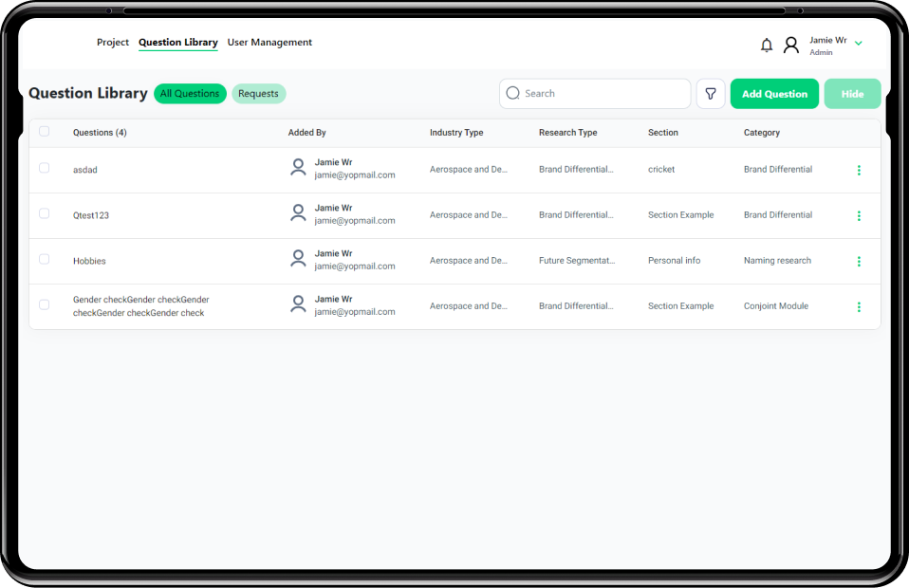The width and height of the screenshot is (909, 588).
Task: Switch to the Project tab
Action: click(113, 43)
